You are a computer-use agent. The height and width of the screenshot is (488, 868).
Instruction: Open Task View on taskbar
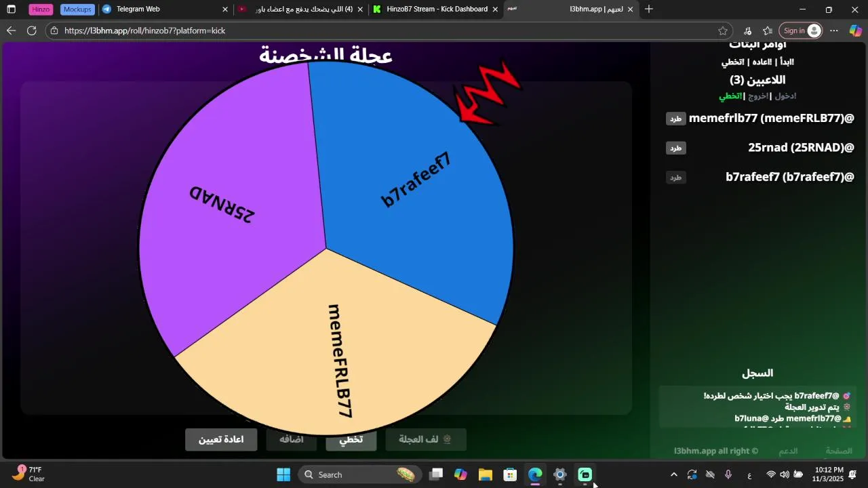pyautogui.click(x=436, y=474)
